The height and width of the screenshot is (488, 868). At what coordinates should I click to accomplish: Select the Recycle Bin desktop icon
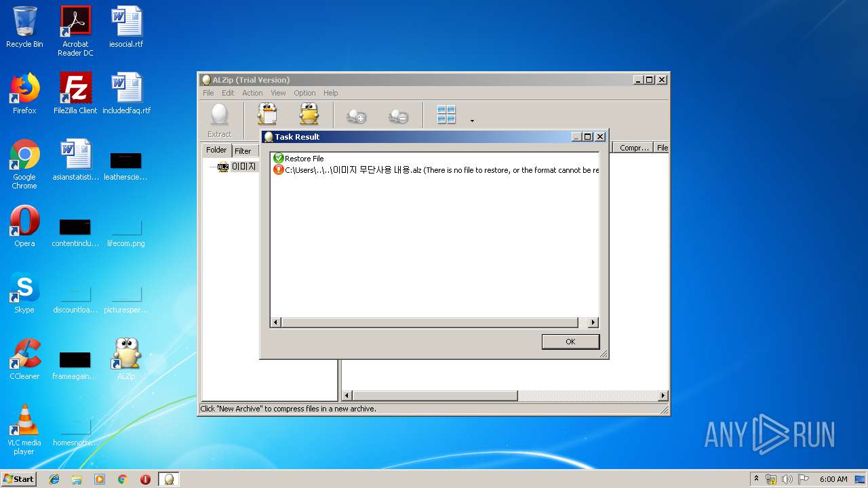(x=24, y=27)
